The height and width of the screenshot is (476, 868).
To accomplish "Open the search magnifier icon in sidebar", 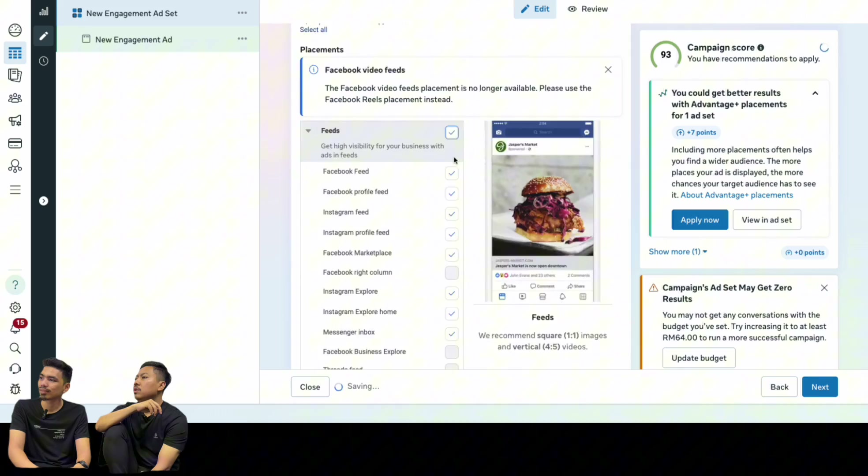I will (x=15, y=348).
